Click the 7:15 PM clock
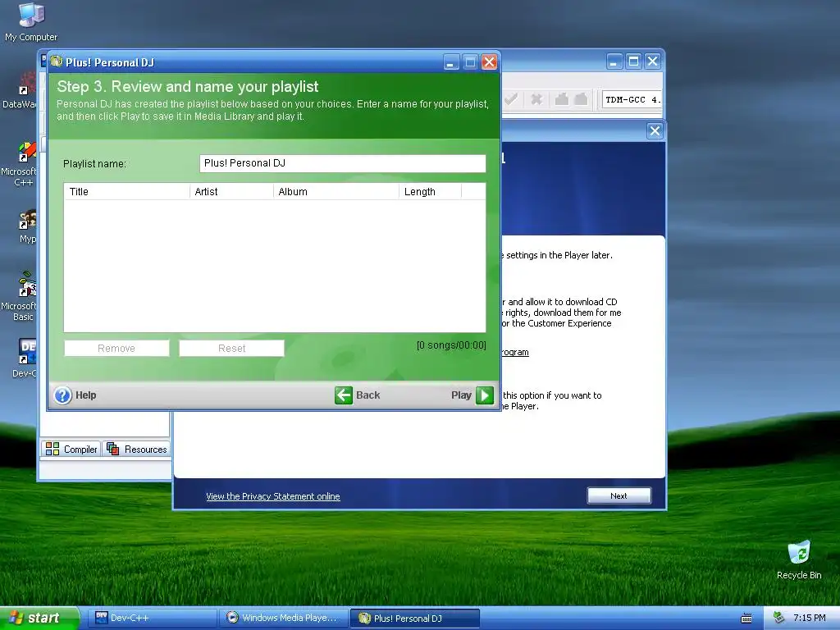This screenshot has height=630, width=840. click(810, 619)
